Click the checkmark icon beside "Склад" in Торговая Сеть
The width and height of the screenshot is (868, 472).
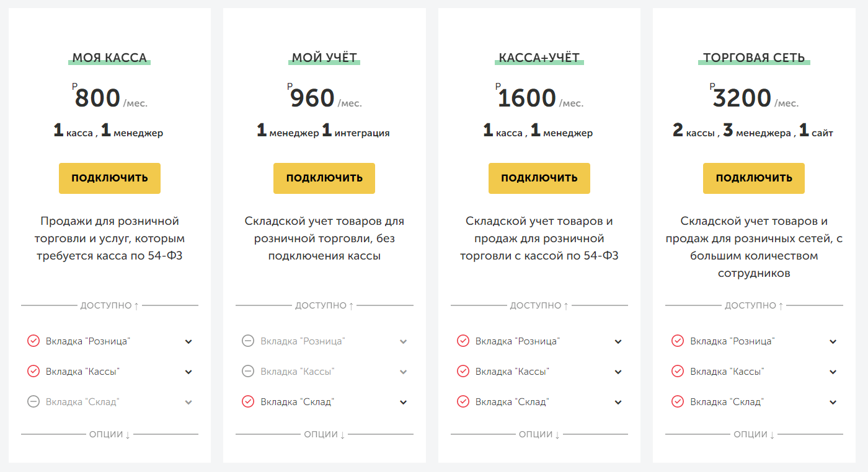(678, 401)
